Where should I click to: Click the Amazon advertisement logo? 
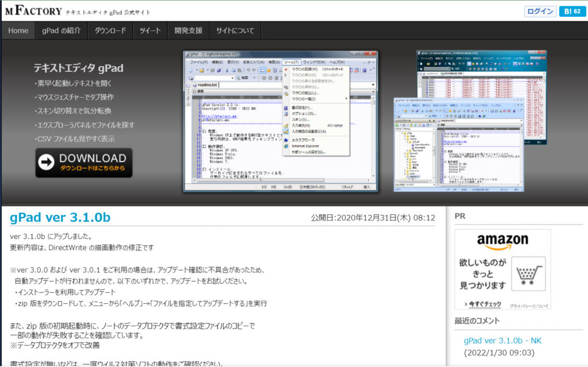coord(503,242)
